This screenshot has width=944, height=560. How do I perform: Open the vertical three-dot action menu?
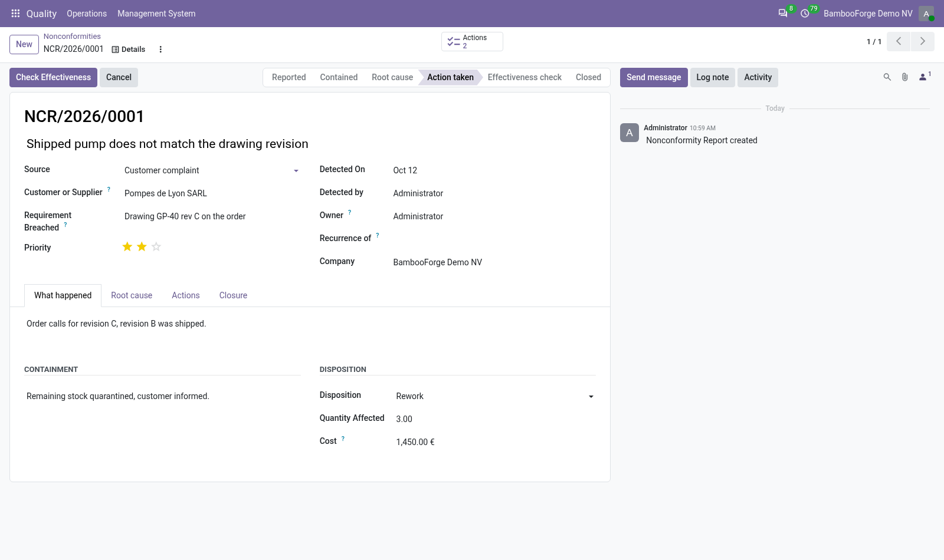[160, 50]
